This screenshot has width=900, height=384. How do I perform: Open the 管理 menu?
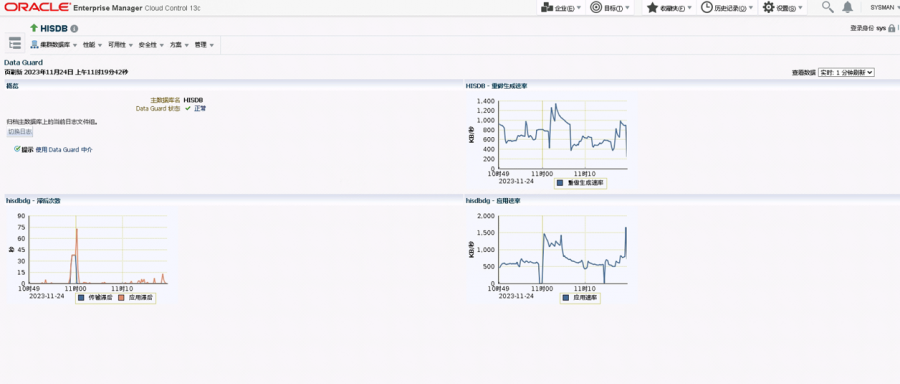[204, 45]
